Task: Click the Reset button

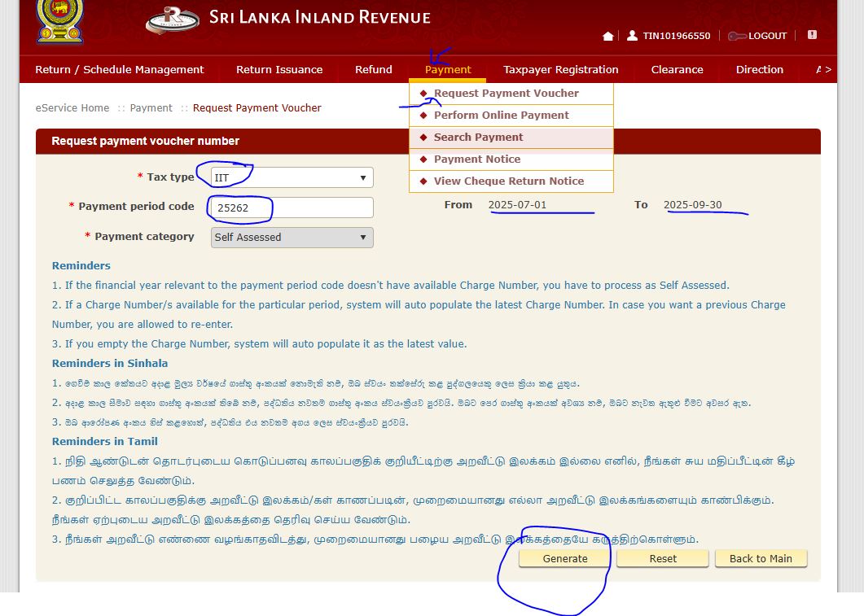Action: (663, 558)
